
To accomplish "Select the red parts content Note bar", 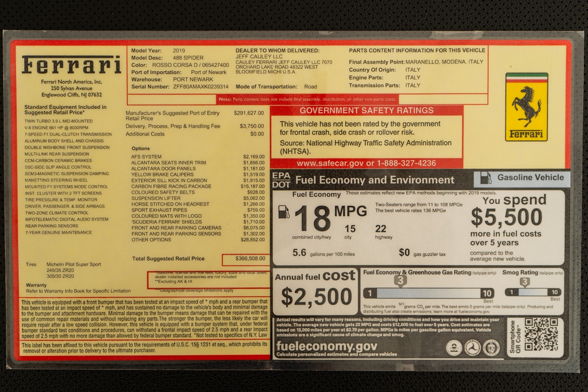I will (308, 99).
